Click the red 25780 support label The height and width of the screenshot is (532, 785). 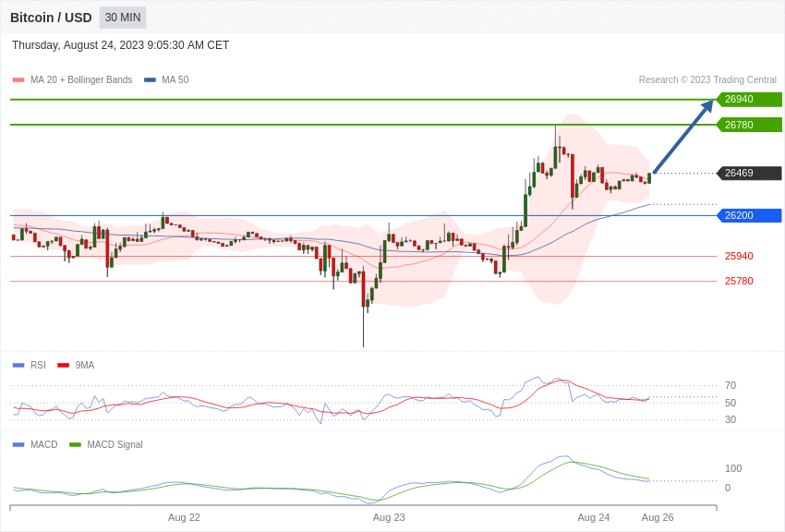click(x=739, y=281)
